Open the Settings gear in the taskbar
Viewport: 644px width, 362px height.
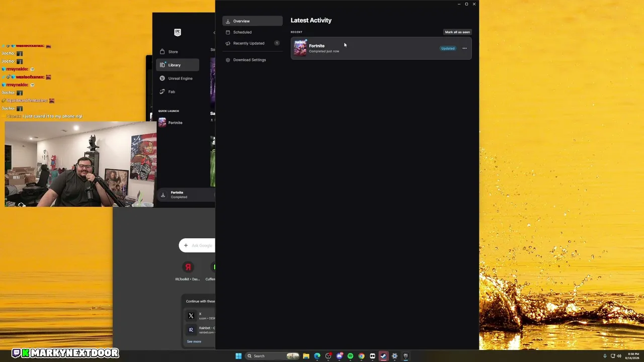tap(394, 356)
